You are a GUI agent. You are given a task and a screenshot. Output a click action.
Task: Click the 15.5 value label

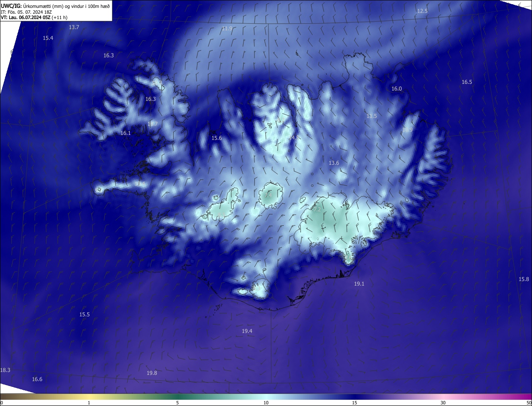(84, 315)
